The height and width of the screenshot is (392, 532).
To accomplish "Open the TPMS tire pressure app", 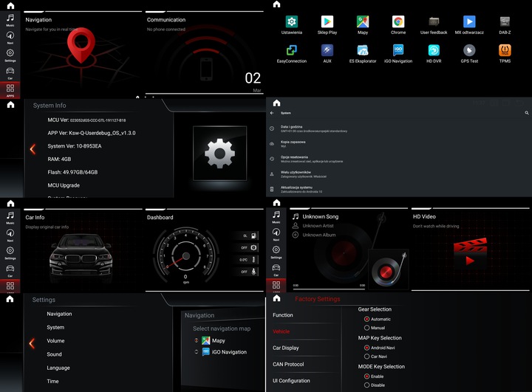I will tap(505, 51).
